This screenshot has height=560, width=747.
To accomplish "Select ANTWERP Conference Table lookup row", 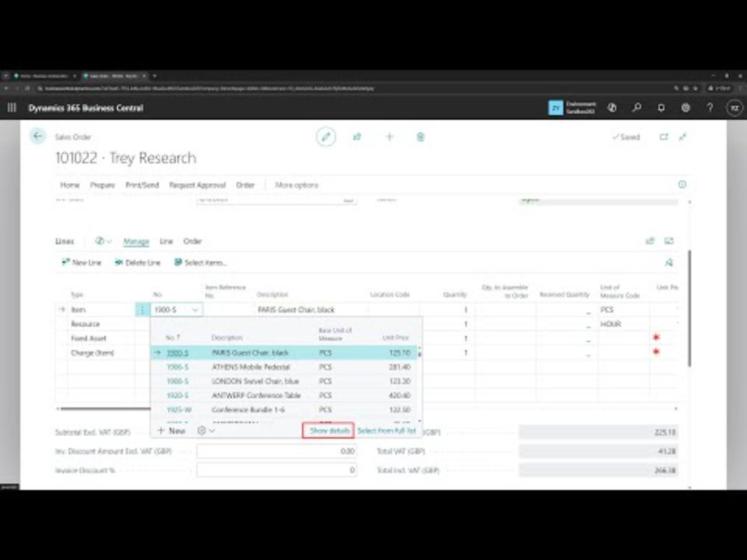I will pos(284,396).
